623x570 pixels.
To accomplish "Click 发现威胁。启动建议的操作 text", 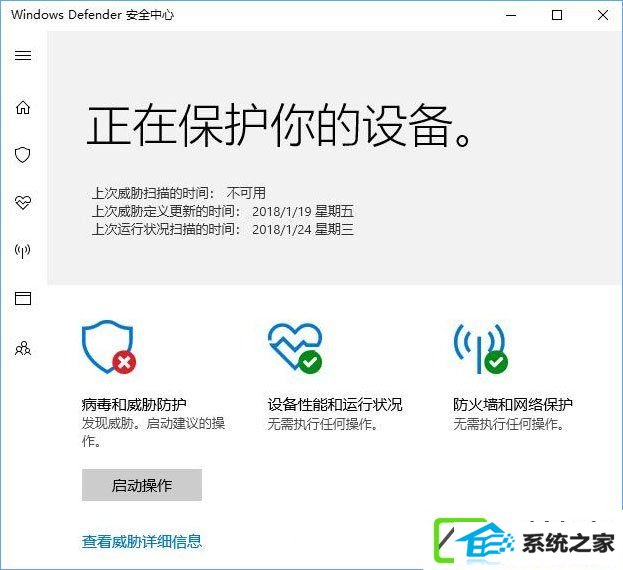I will click(x=153, y=432).
